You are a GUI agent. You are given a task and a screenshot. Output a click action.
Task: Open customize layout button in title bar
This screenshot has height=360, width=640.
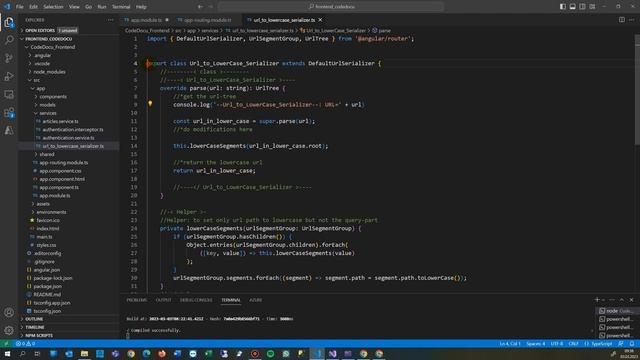click(x=592, y=7)
